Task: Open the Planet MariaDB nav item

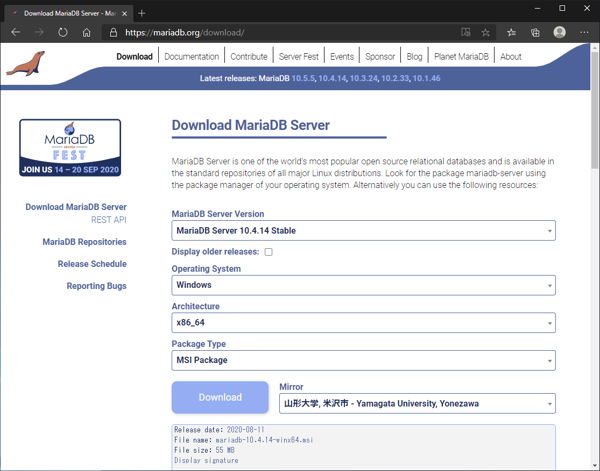Action: point(461,57)
